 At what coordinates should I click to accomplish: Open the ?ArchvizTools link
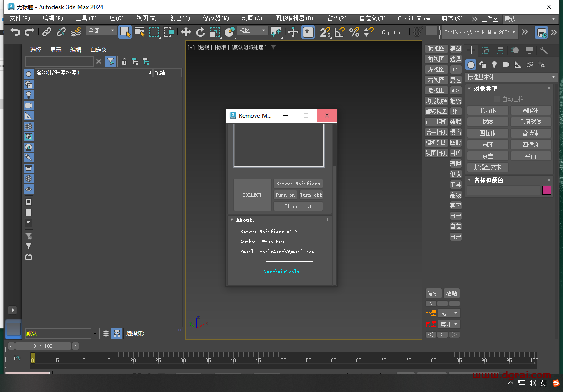point(281,272)
